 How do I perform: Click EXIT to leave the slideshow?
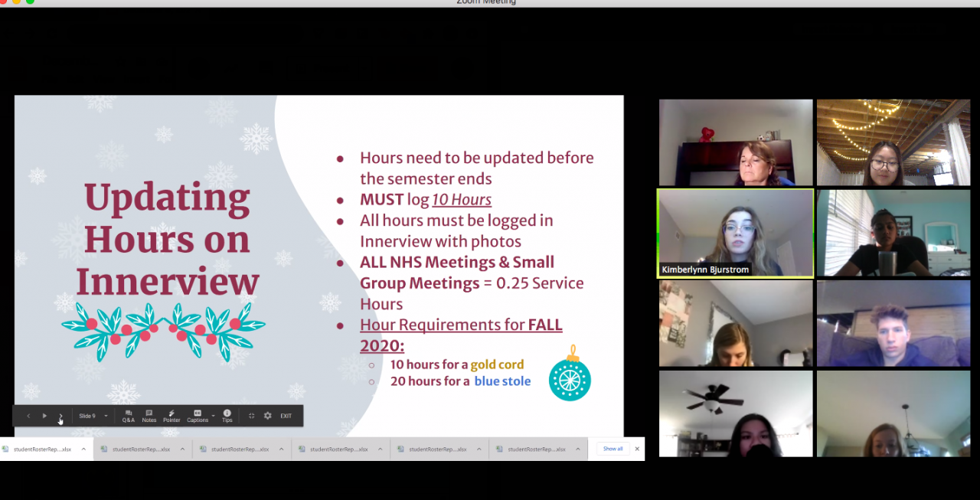[x=286, y=416]
